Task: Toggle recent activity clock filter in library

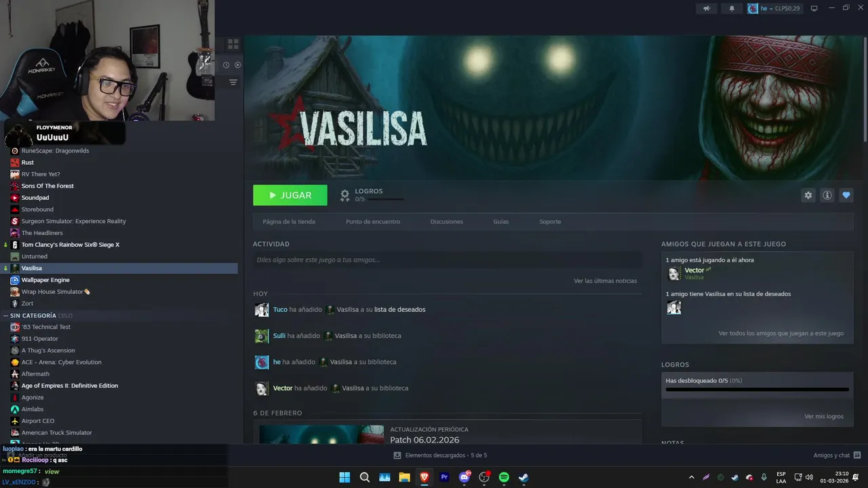Action: coord(226,65)
